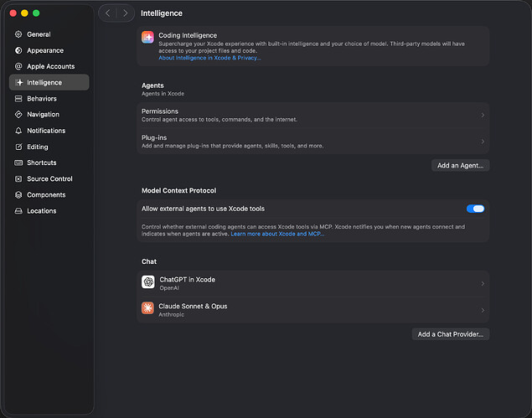532x418 pixels.
Task: Click the General gear icon in sidebar
Action: click(x=18, y=34)
